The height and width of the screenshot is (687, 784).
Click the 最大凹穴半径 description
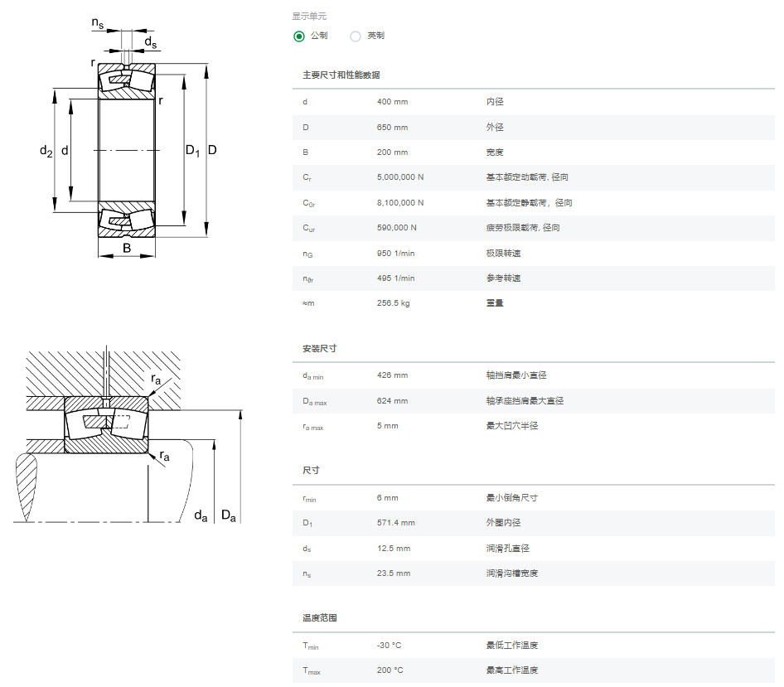pyautogui.click(x=512, y=426)
